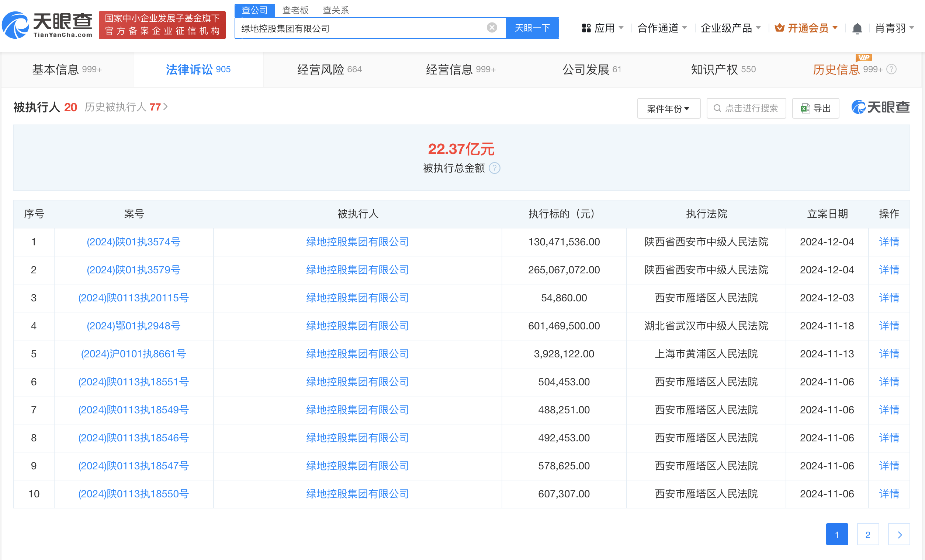Open case (2024)鄂01执2948号 link
Image resolution: width=925 pixels, height=560 pixels.
tap(133, 326)
